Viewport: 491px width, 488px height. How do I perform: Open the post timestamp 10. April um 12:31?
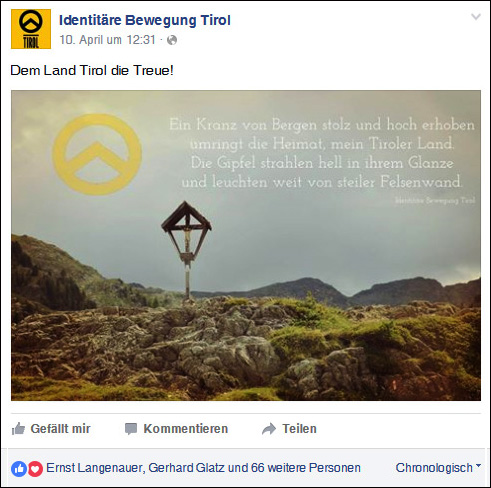click(x=107, y=40)
